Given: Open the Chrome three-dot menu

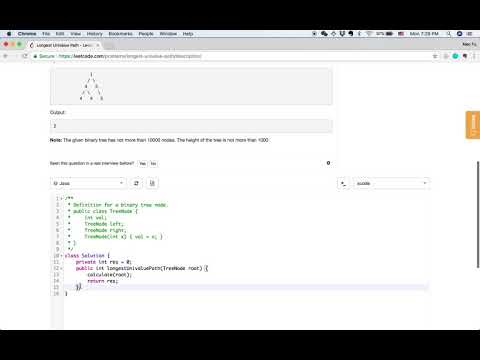Looking at the screenshot, I should pyautogui.click(x=474, y=56).
